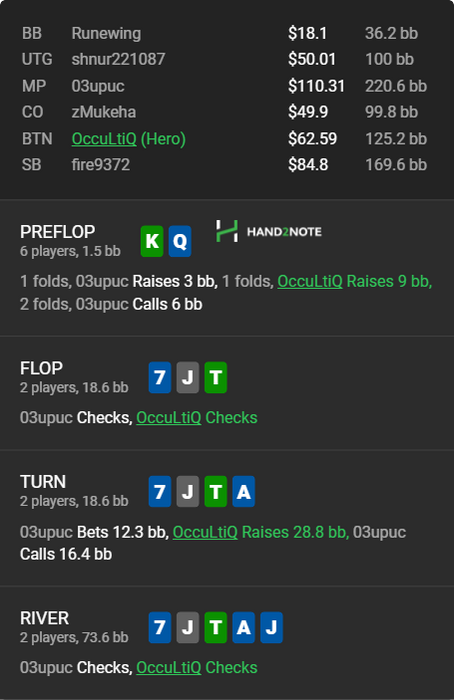Click the RIVER street heading

[x=45, y=618]
